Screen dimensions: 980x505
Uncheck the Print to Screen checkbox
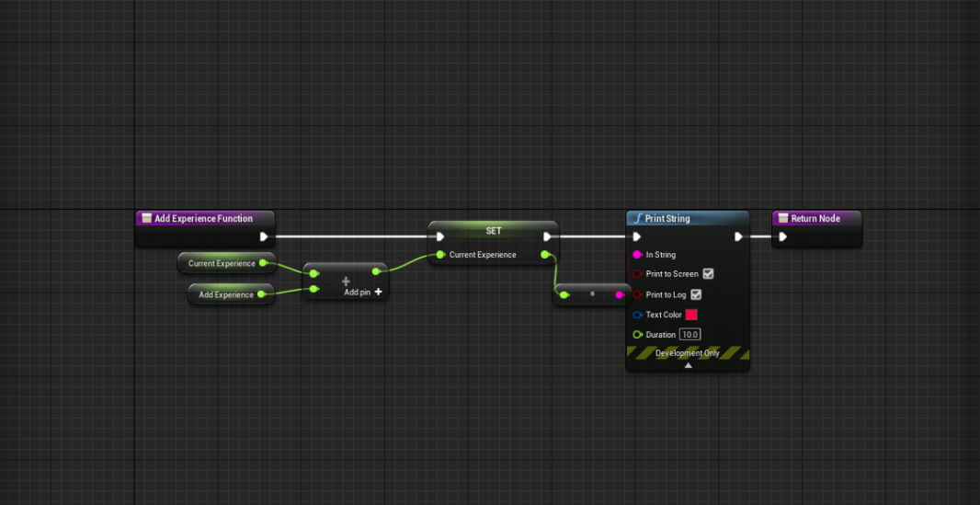[x=708, y=274]
